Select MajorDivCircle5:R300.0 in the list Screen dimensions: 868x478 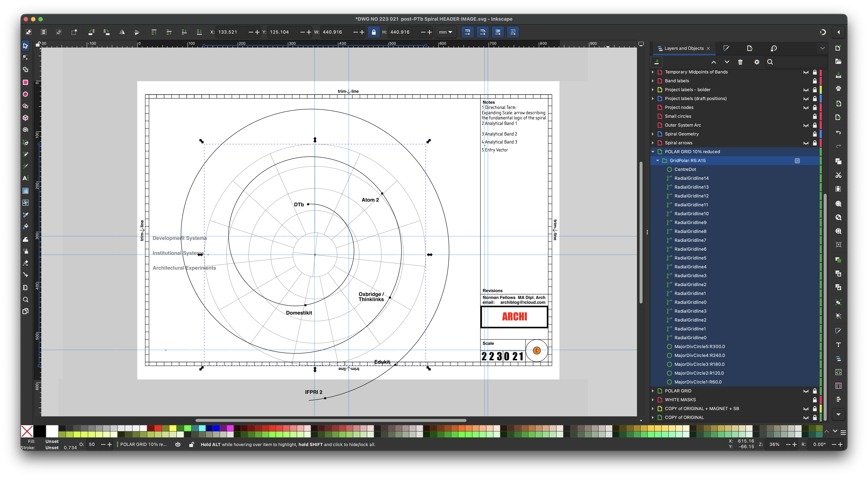[x=699, y=347]
